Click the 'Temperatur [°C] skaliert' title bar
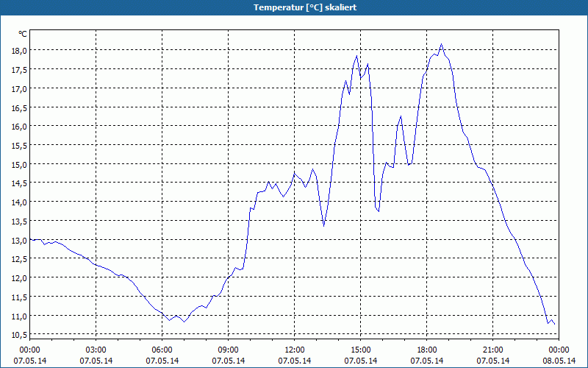The height and width of the screenshot is (368, 588). pos(294,7)
